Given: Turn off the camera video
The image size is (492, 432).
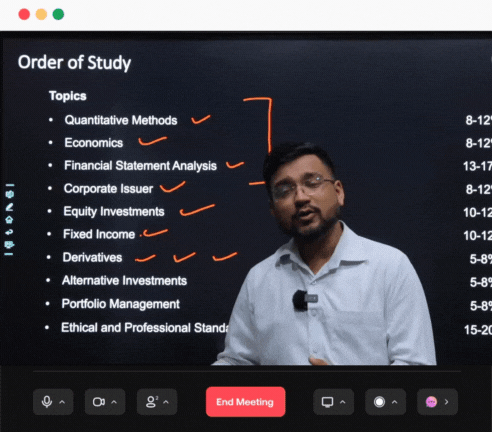Looking at the screenshot, I should [x=99, y=402].
